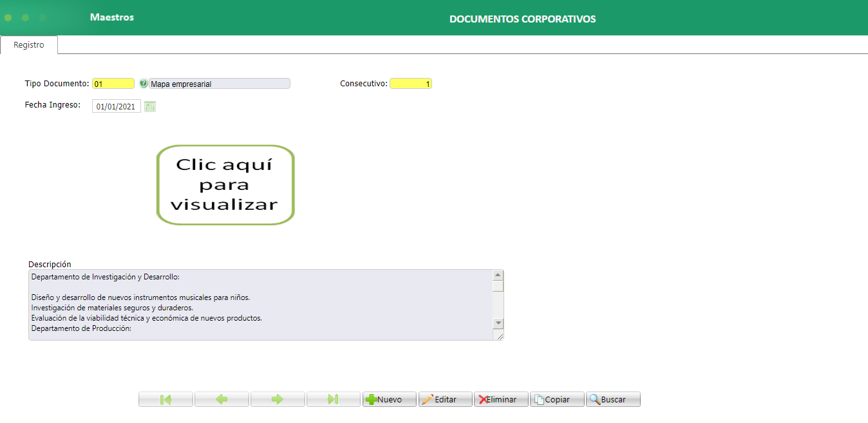
Task: Select the Buscar magnifier button
Action: 612,399
